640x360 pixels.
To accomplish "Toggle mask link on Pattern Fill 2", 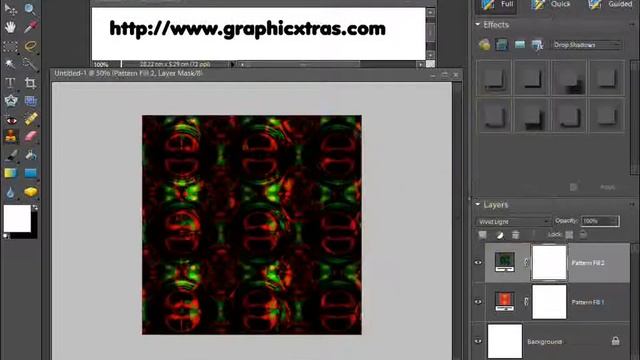I will coord(526,262).
